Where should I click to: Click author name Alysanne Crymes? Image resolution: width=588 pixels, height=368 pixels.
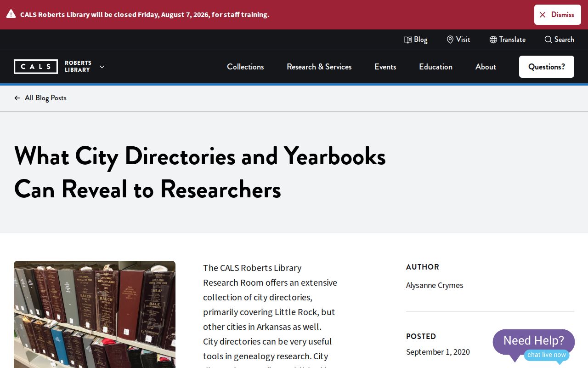tap(435, 285)
